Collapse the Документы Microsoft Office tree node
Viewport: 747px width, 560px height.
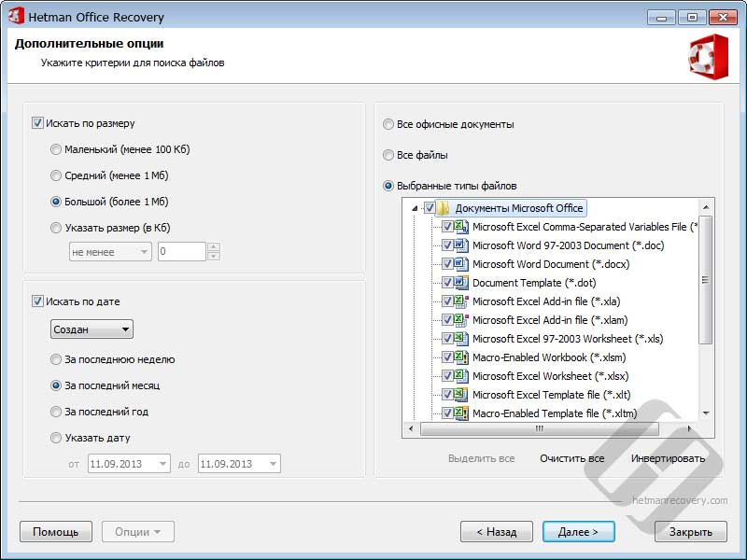click(x=415, y=208)
